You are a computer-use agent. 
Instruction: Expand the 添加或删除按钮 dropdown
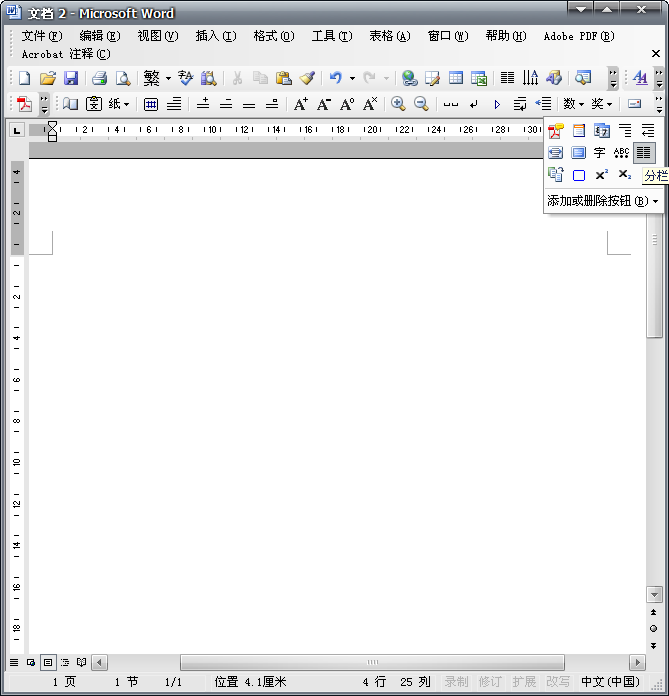tap(603, 200)
